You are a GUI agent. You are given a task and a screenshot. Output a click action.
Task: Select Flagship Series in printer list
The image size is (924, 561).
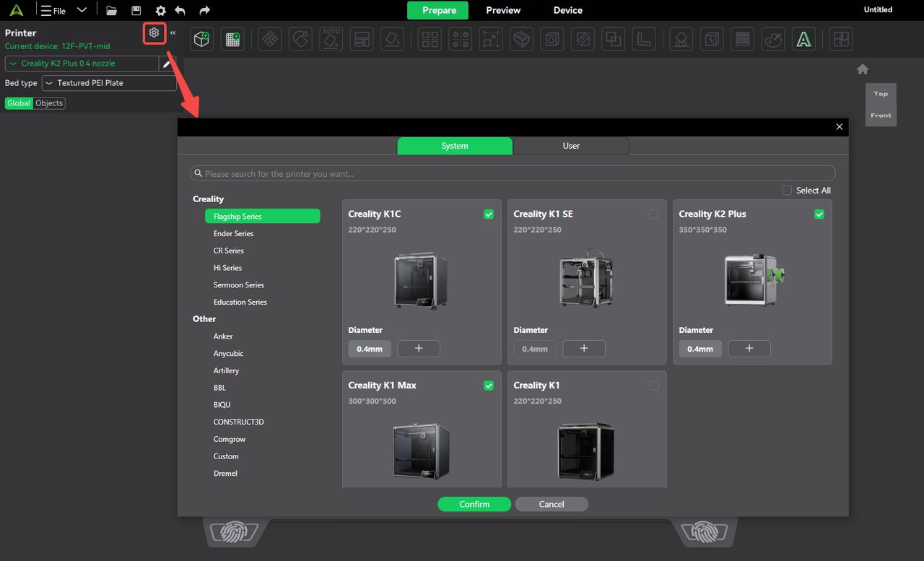click(x=262, y=216)
